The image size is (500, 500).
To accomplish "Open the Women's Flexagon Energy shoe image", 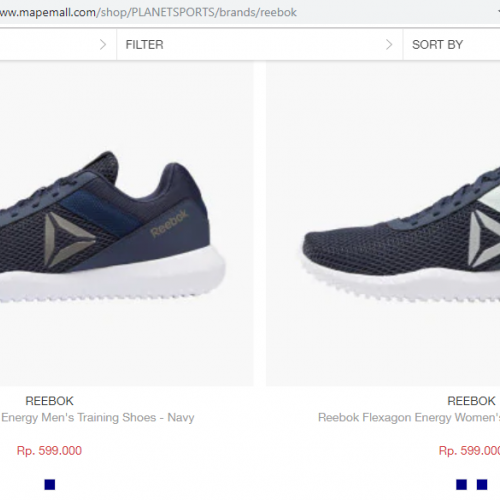I will [383, 224].
